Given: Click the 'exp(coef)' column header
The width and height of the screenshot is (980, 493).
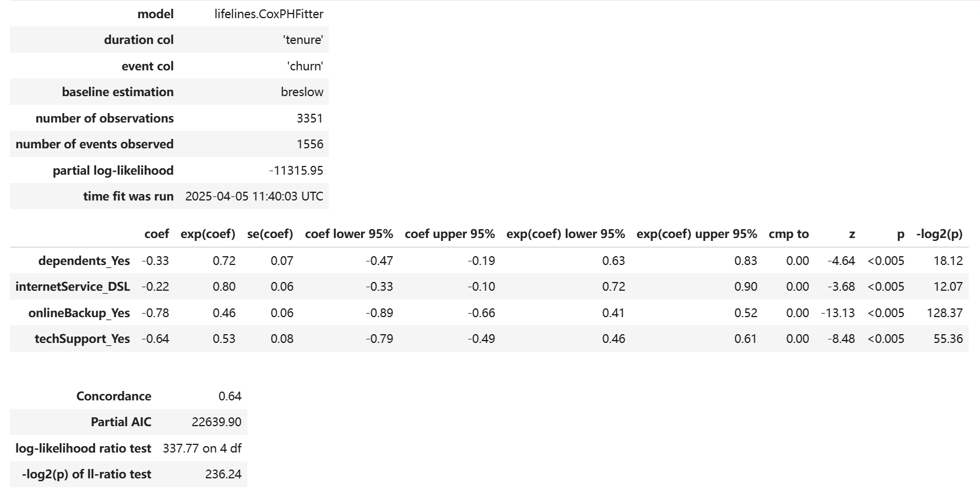Looking at the screenshot, I should [x=207, y=234].
